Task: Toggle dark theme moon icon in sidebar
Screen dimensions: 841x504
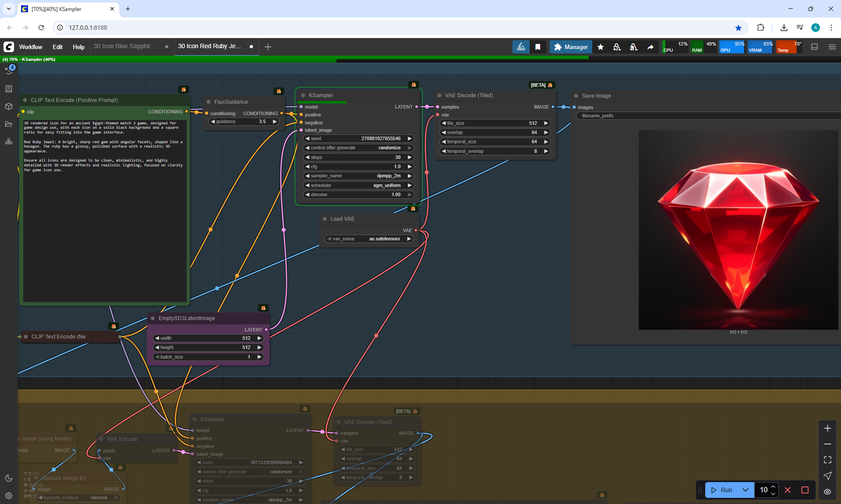Action: (9, 478)
